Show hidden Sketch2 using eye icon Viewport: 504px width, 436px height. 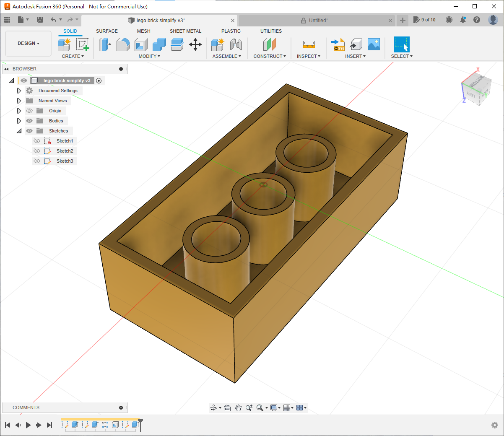pyautogui.click(x=37, y=151)
